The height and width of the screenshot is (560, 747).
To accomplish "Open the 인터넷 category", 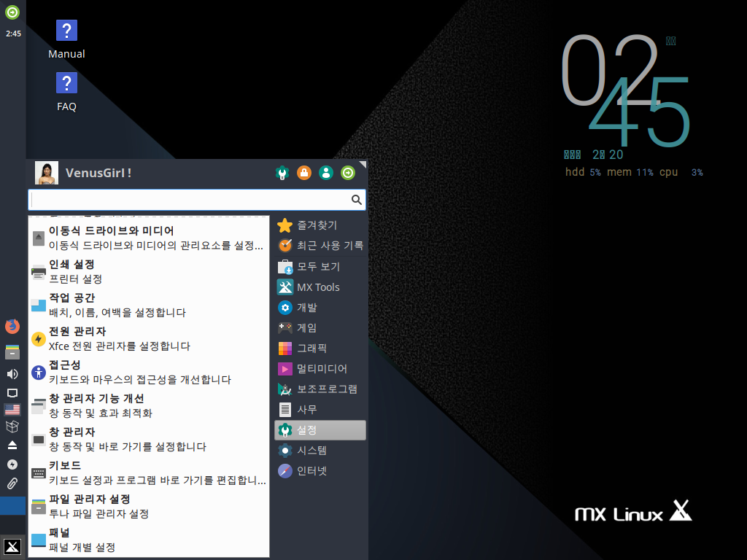I will [x=320, y=471].
